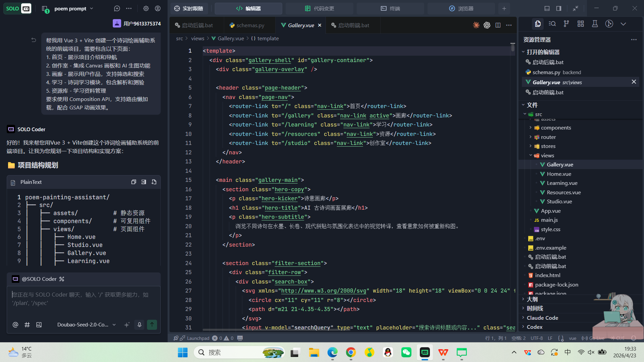Image resolution: width=644 pixels, height=362 pixels.
Task: Toggle the sidebar layout panel
Action: coord(559,8)
